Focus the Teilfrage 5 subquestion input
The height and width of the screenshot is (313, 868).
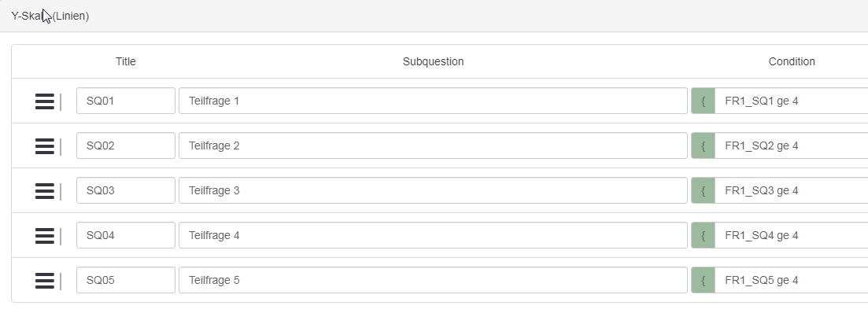point(433,280)
